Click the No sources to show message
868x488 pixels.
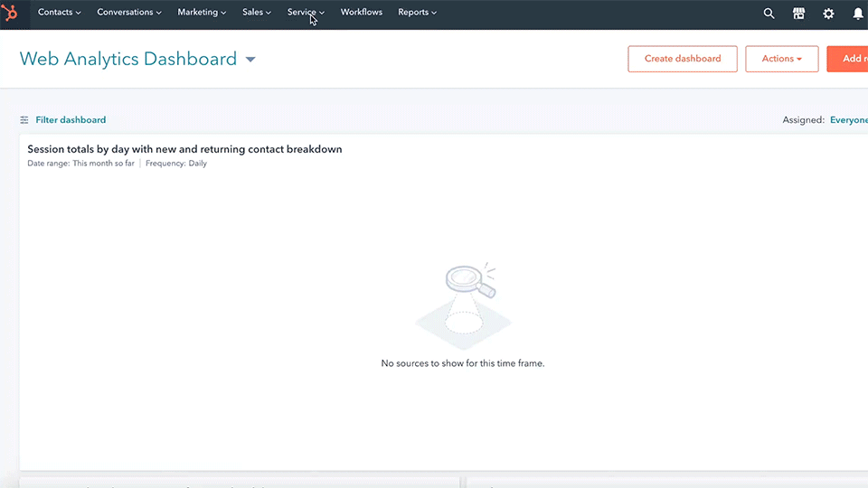(463, 363)
